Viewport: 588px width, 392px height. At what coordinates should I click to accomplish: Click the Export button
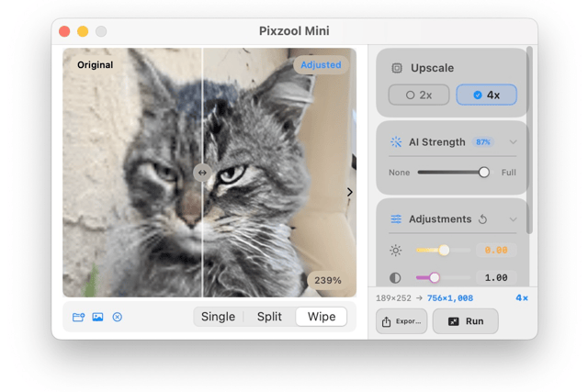(401, 321)
